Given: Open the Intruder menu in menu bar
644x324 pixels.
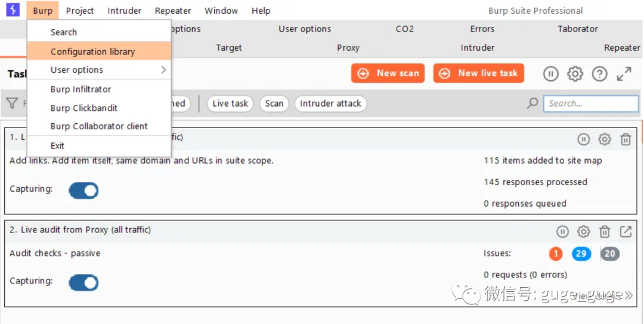Looking at the screenshot, I should click(x=125, y=11).
